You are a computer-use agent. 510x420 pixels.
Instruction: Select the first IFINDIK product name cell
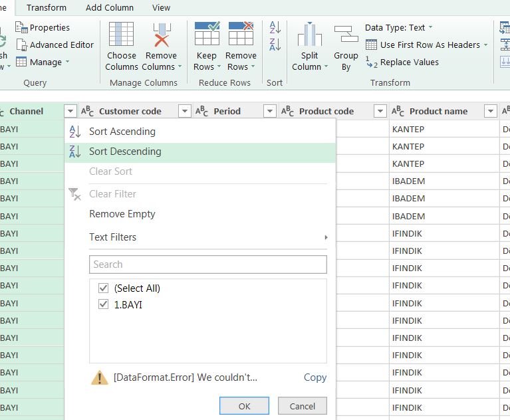[444, 233]
